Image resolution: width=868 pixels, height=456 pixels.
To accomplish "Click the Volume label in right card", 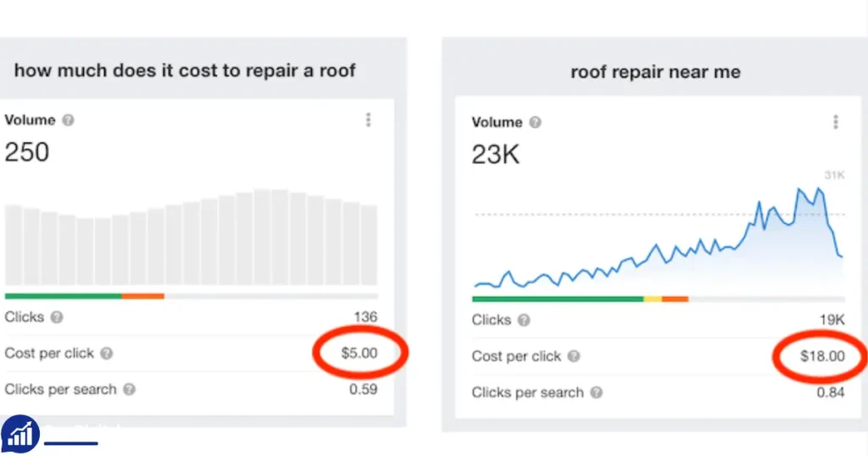I will (x=497, y=122).
